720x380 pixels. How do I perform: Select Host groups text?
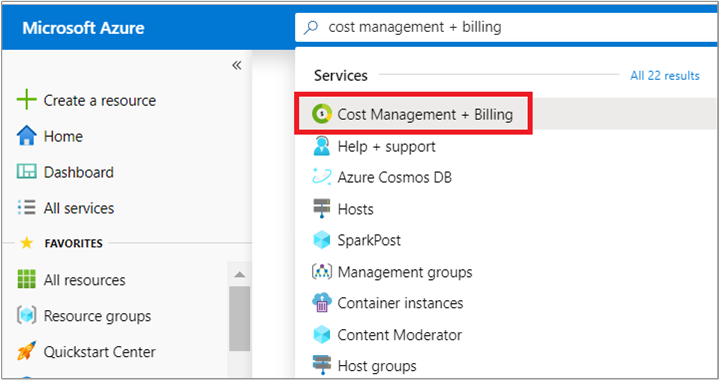point(377,366)
